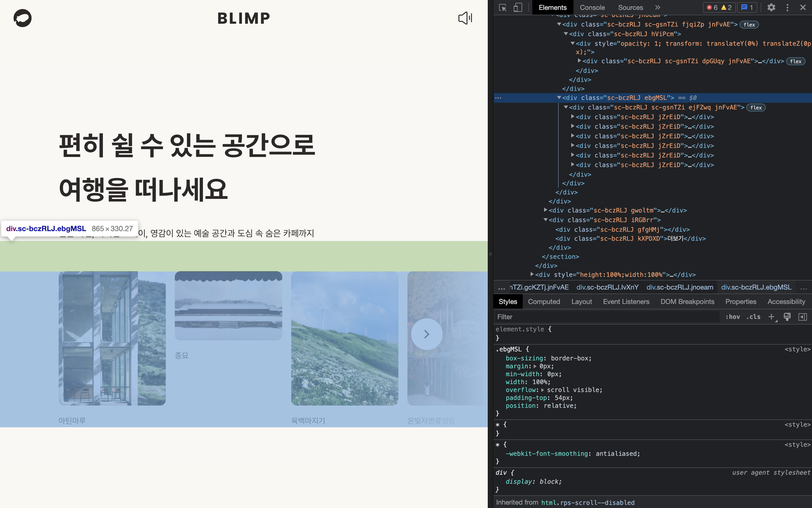Click the round Blimp logo icon
The height and width of the screenshot is (508, 812).
click(23, 18)
